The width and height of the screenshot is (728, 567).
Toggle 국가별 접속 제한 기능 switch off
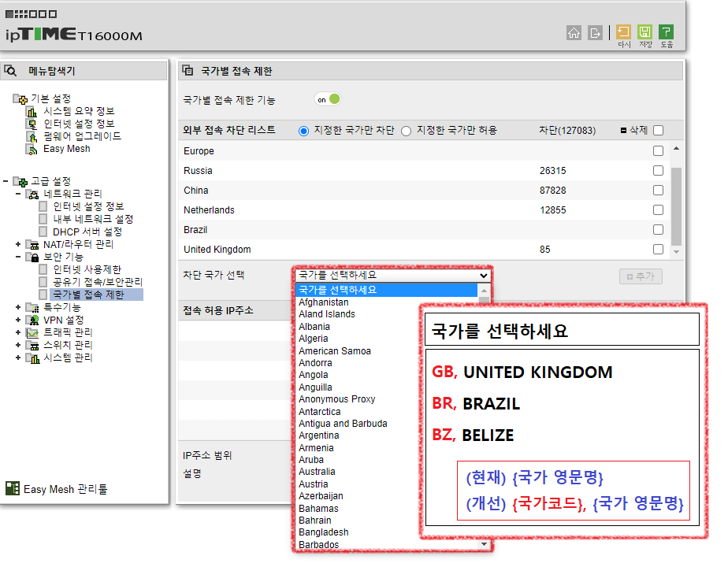pyautogui.click(x=328, y=99)
